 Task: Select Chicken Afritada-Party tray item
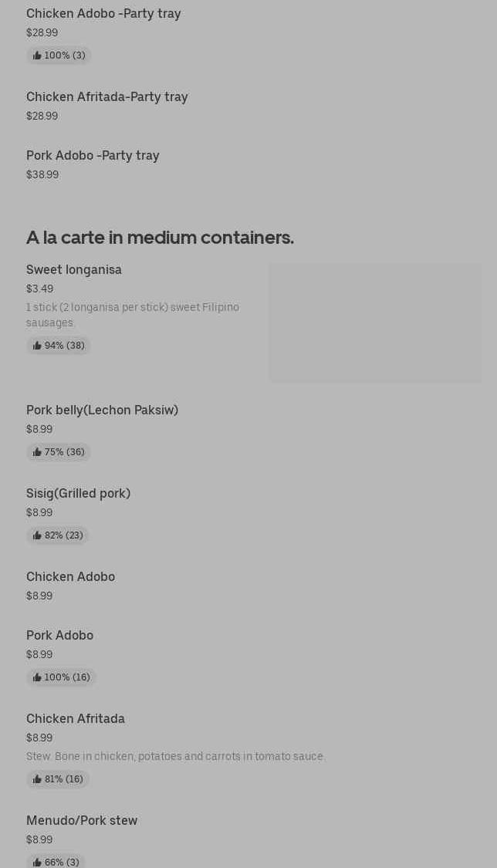(x=107, y=97)
